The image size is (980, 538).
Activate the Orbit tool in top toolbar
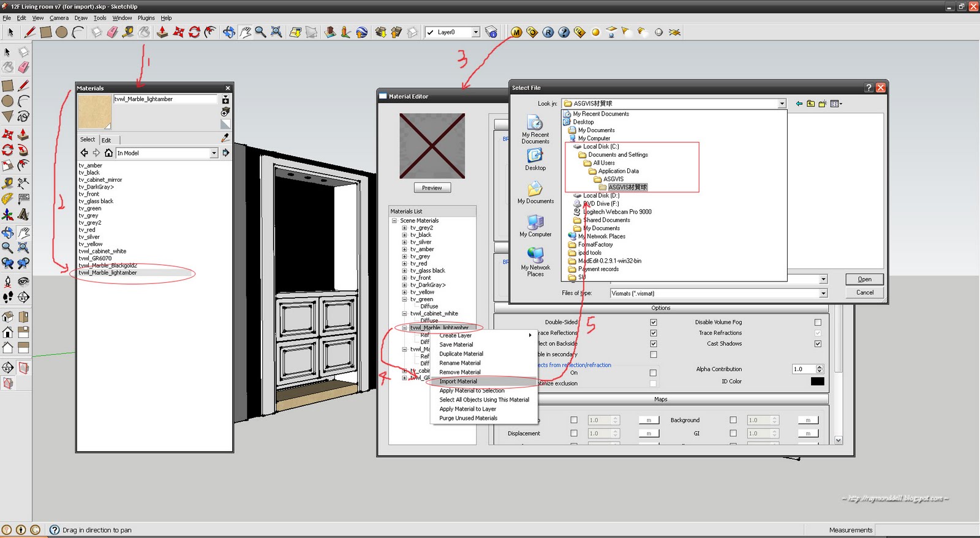click(x=229, y=32)
